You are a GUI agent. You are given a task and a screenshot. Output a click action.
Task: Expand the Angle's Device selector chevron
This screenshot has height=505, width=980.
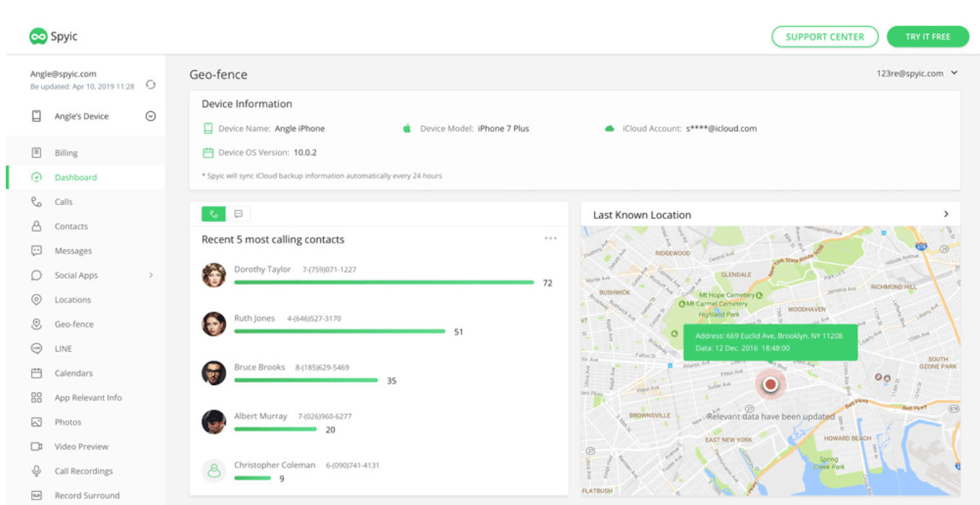tap(150, 116)
